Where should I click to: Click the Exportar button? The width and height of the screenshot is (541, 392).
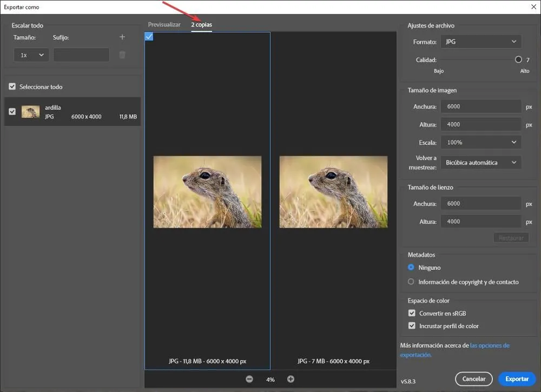(517, 379)
